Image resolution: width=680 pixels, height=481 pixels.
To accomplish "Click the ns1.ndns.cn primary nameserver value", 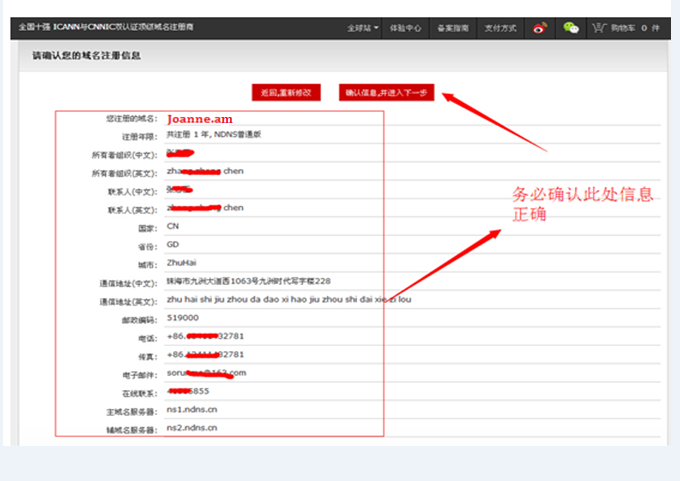I will pos(191,409).
